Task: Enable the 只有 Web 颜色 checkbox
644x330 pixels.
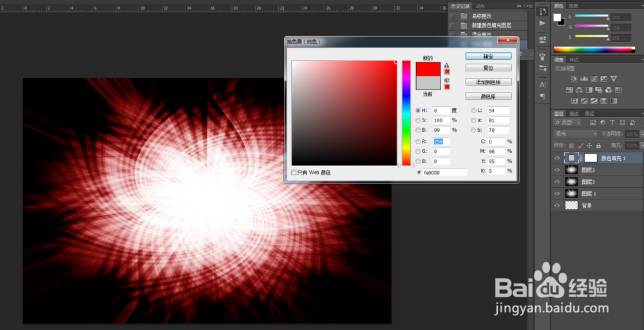Action: [x=293, y=173]
